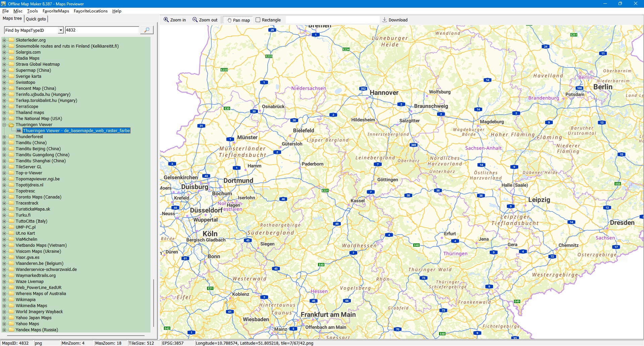Click the Stadia Maps folder icon

click(x=11, y=58)
